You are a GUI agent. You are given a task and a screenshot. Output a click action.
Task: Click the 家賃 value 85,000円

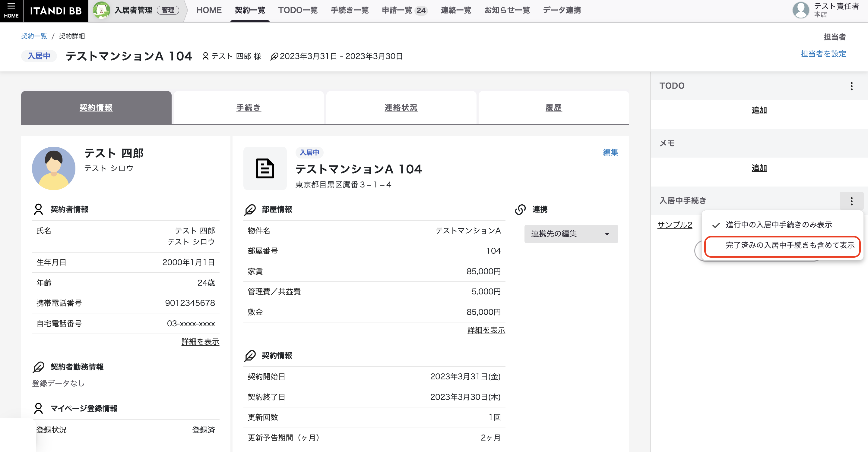(483, 272)
